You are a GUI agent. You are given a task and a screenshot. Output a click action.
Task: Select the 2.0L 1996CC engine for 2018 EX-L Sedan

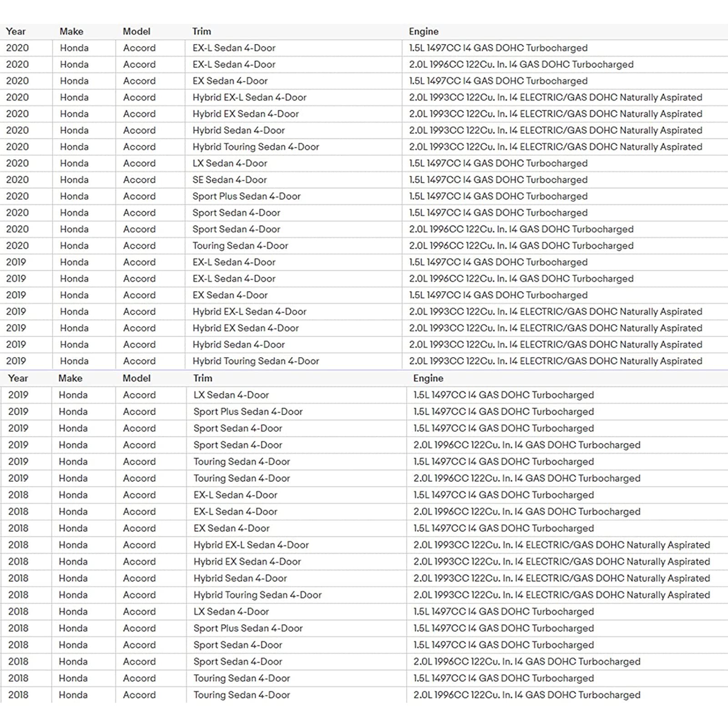click(x=567, y=512)
